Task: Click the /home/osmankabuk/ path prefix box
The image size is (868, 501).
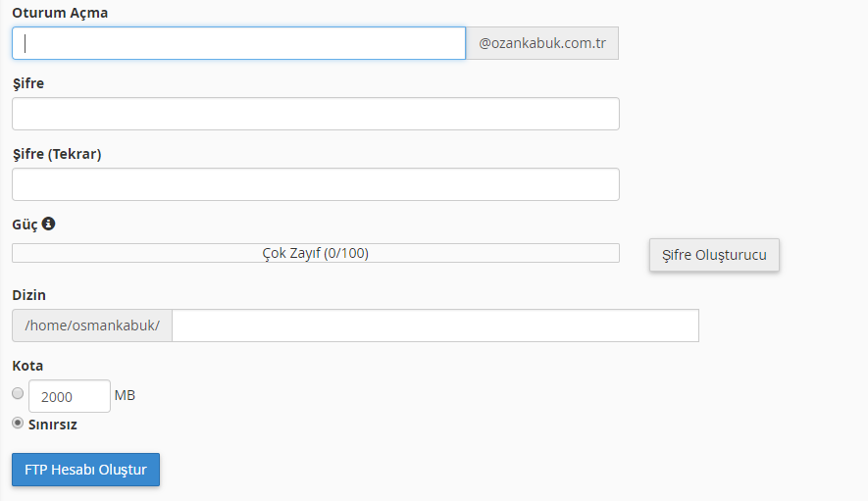Action: (x=92, y=326)
